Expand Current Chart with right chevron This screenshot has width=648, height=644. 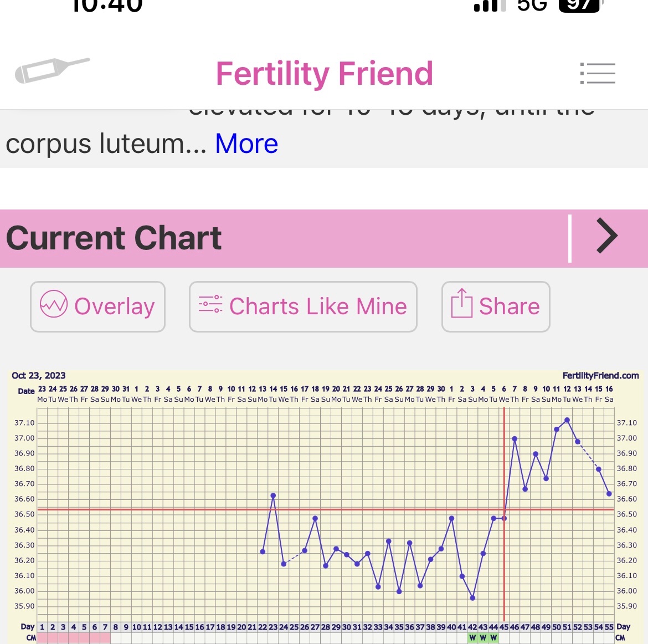tap(607, 237)
